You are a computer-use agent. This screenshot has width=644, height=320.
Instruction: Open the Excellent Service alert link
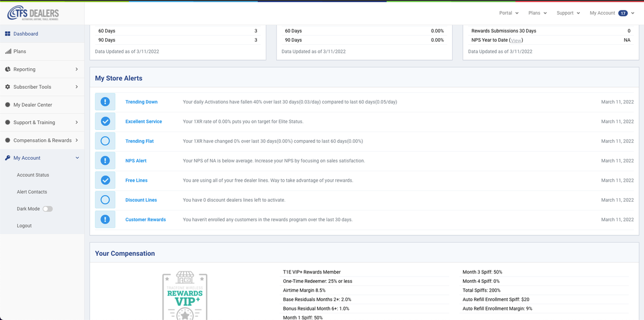pyautogui.click(x=144, y=122)
